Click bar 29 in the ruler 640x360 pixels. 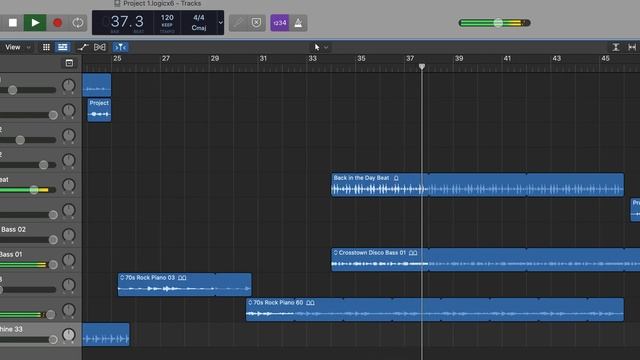[215, 58]
